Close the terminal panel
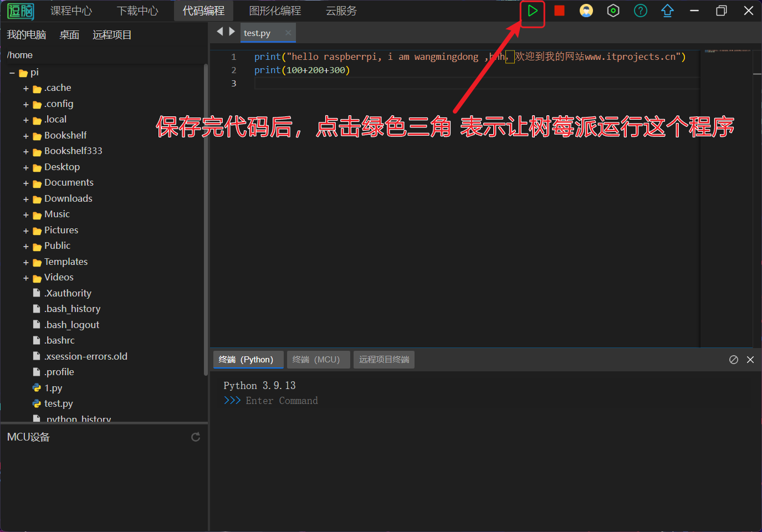 [750, 360]
